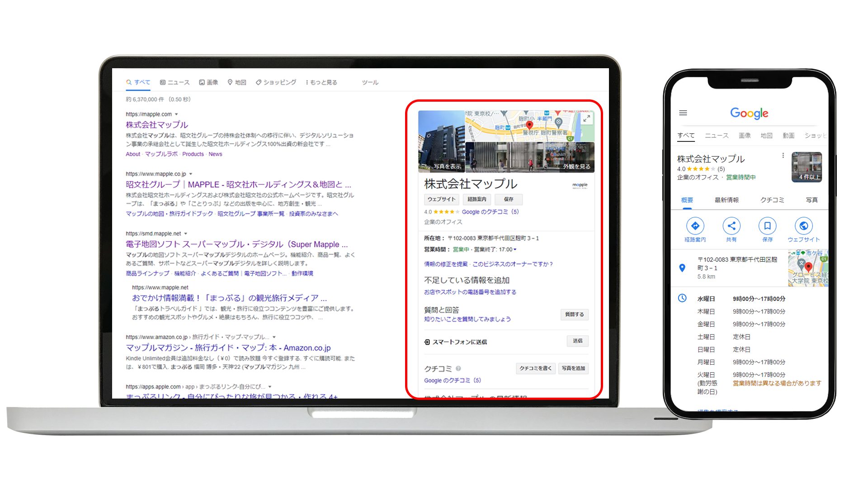
Task: Open ツール on laptop search bar
Action: coord(370,82)
